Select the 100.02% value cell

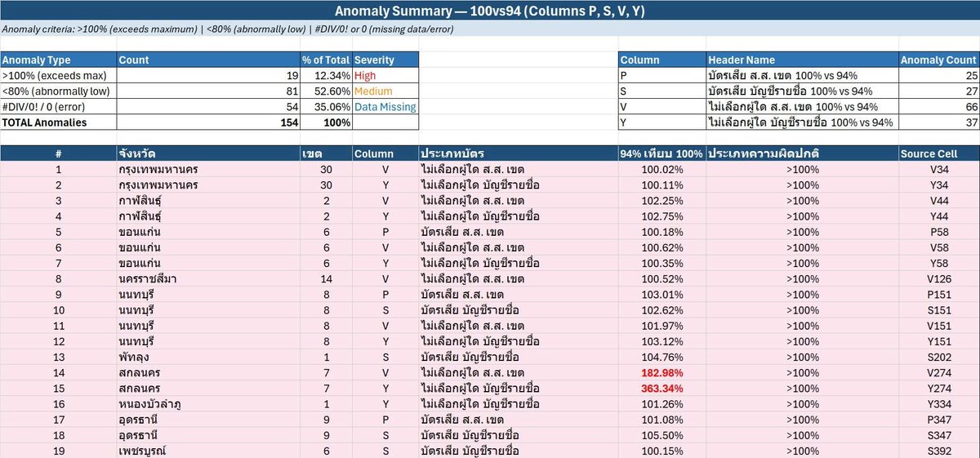tap(661, 169)
